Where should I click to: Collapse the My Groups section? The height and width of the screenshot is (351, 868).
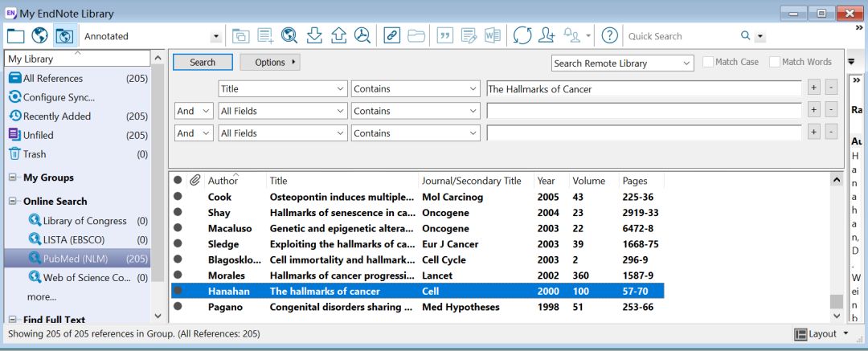point(13,178)
